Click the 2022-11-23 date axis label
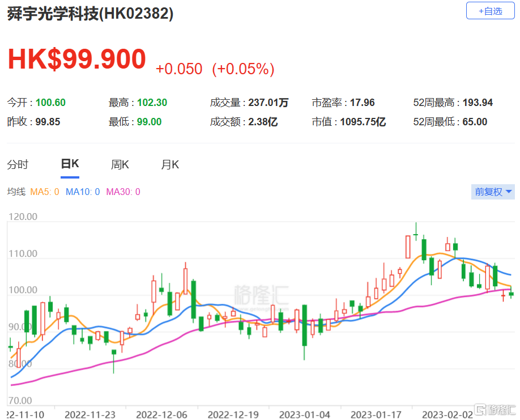Image resolution: width=520 pixels, height=420 pixels. coord(90,415)
